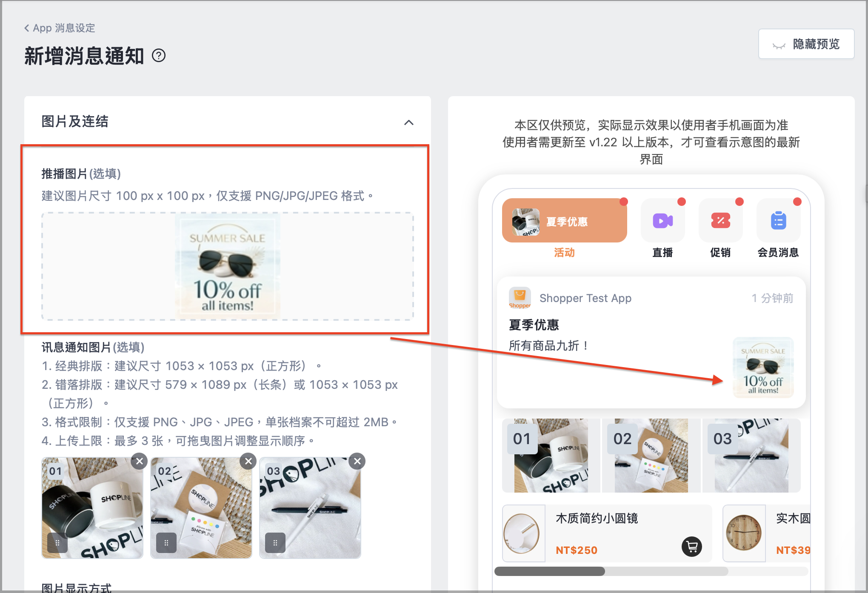
Task: Click the Summer Sale push image upload area
Action: (228, 266)
